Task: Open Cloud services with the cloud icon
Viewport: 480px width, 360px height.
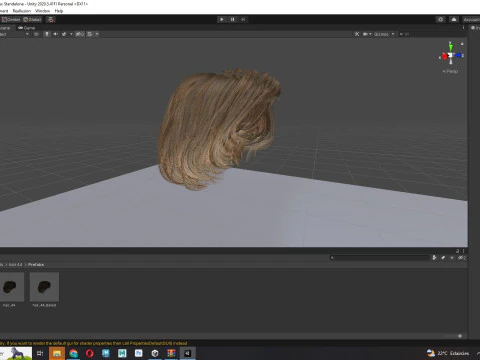Action: (x=454, y=19)
